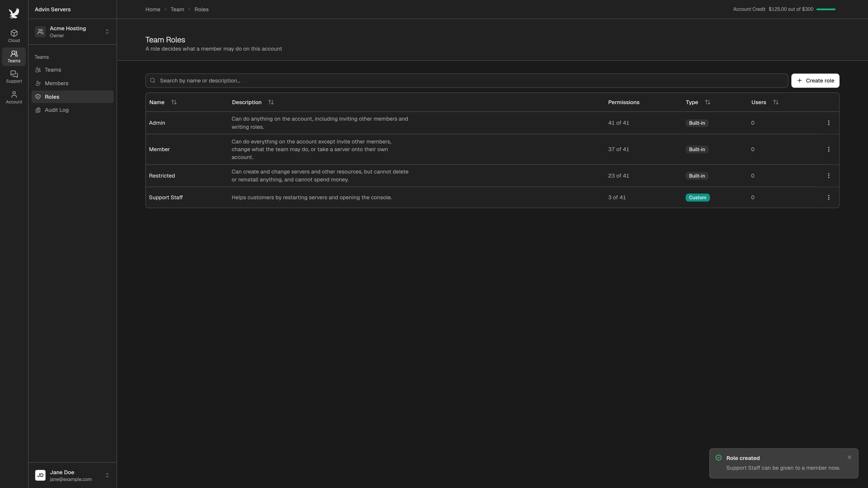Click the Roles breadcrumb
Image resolution: width=868 pixels, height=488 pixels.
201,9
